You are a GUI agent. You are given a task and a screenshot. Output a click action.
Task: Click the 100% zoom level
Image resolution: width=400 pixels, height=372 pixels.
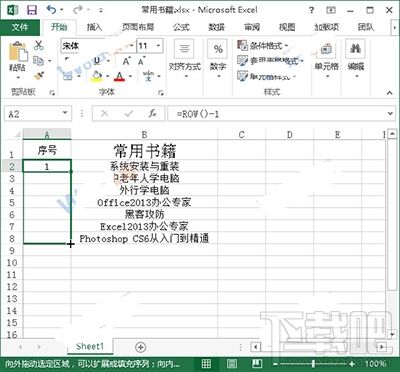[375, 364]
